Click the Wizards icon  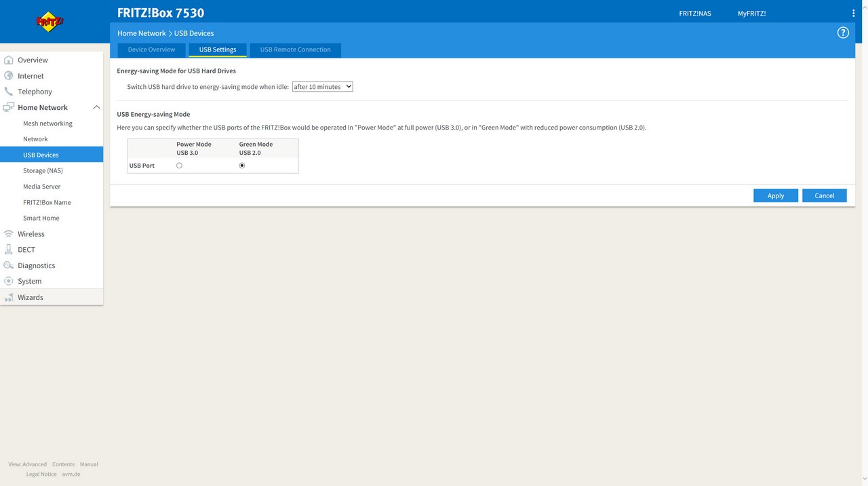(x=9, y=297)
